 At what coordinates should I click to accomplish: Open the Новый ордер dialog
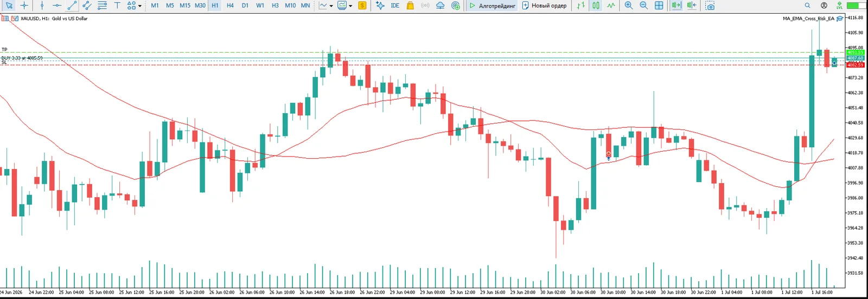pyautogui.click(x=544, y=5)
